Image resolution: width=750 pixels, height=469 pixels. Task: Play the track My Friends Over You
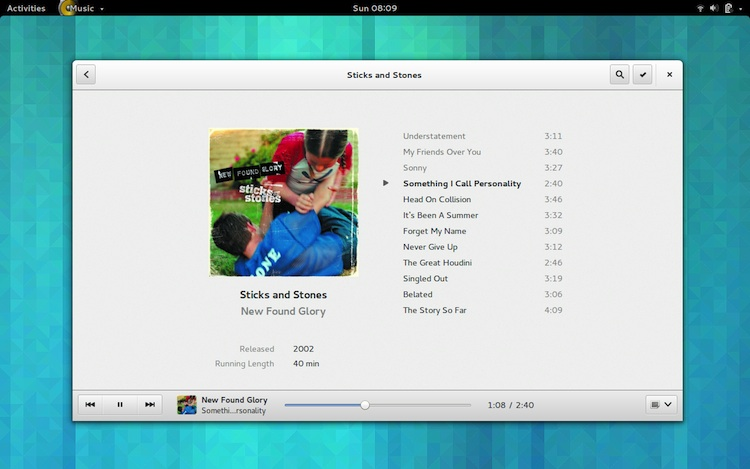442,152
